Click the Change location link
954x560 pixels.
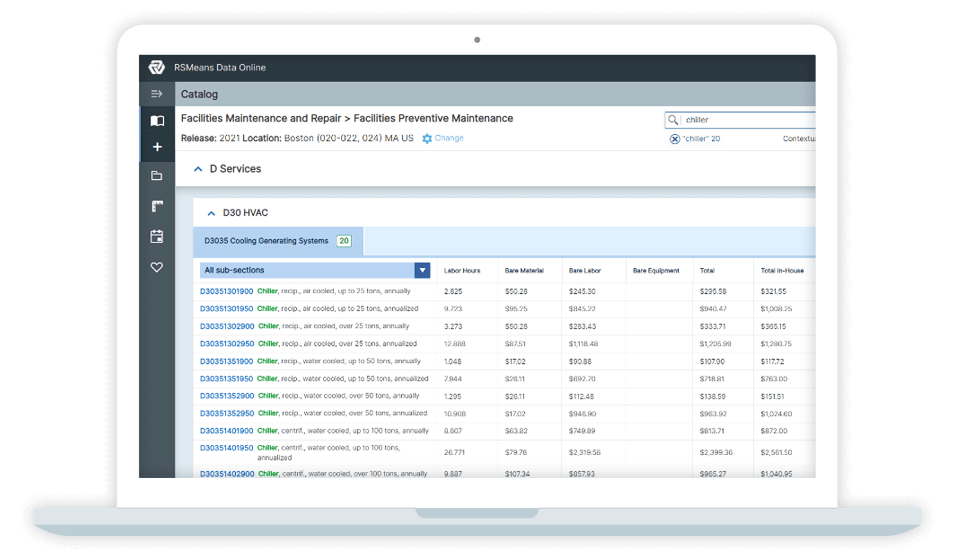click(x=449, y=138)
